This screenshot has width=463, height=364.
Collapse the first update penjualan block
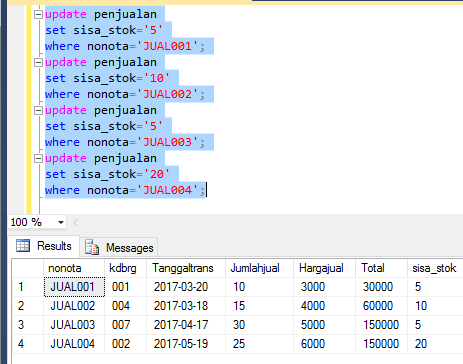pyautogui.click(x=39, y=14)
